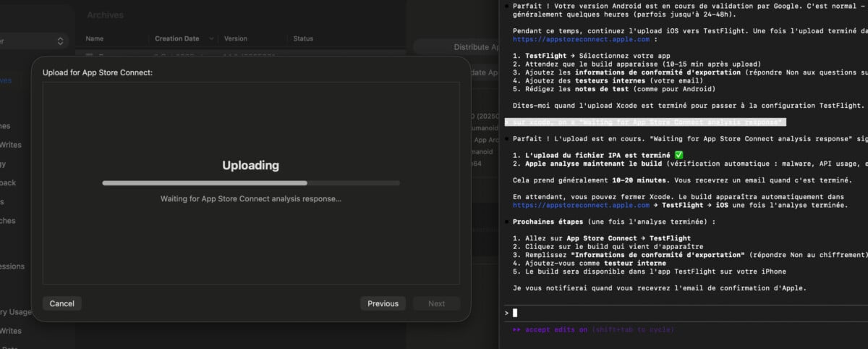868x349 pixels.
Task: Click the highlighted user message in terminal
Action: tap(645, 122)
